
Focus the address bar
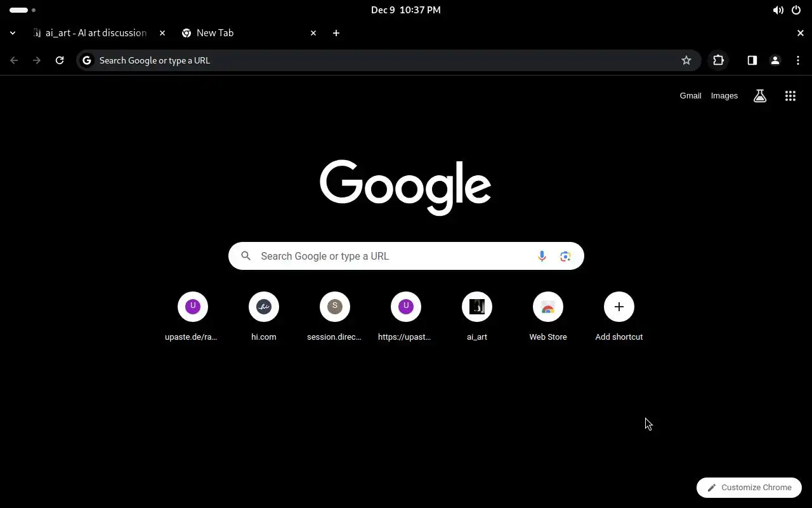[x=388, y=60]
